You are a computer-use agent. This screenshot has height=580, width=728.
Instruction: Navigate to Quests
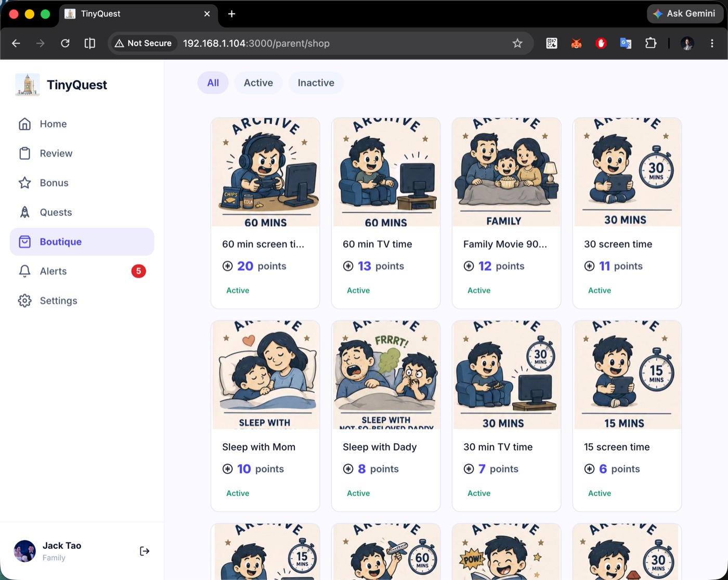click(82, 212)
